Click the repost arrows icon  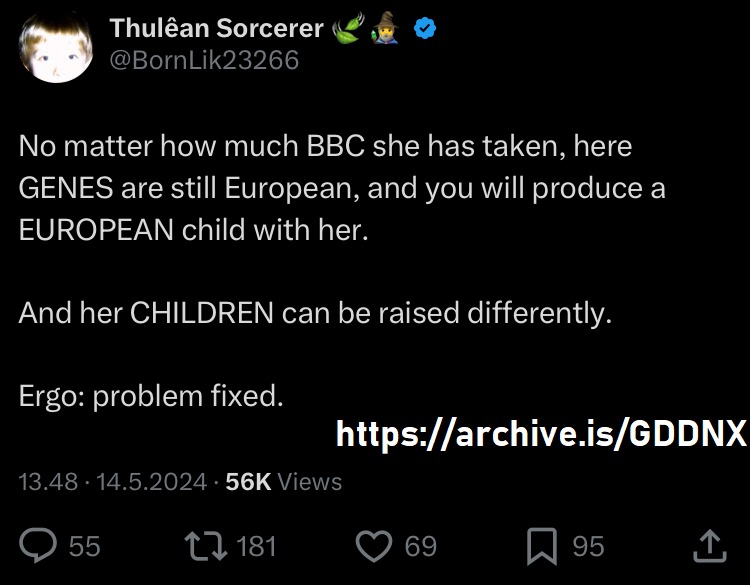(206, 546)
